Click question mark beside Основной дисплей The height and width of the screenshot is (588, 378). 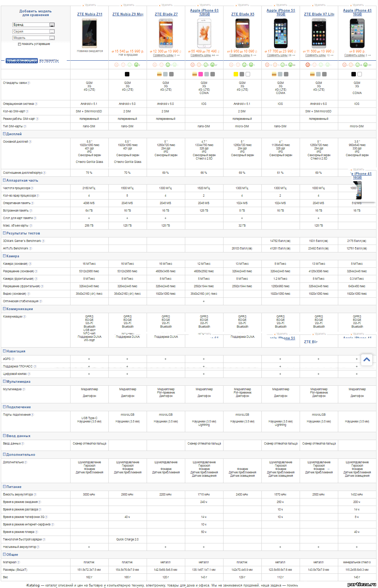(x=30, y=142)
